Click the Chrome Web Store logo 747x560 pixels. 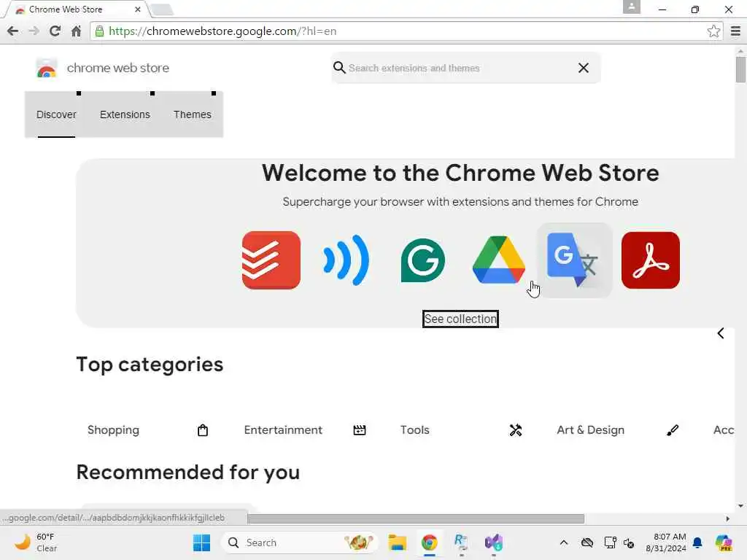46,68
